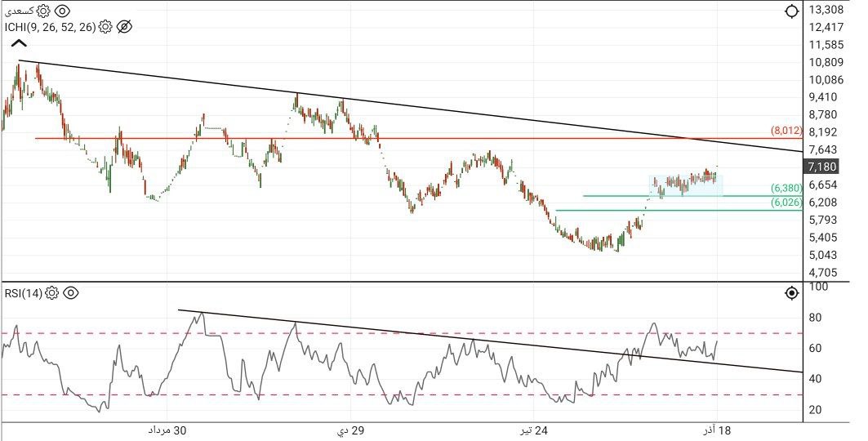868x441 pixels.
Task: Show the hidden ICHI indicator
Action: tap(124, 27)
